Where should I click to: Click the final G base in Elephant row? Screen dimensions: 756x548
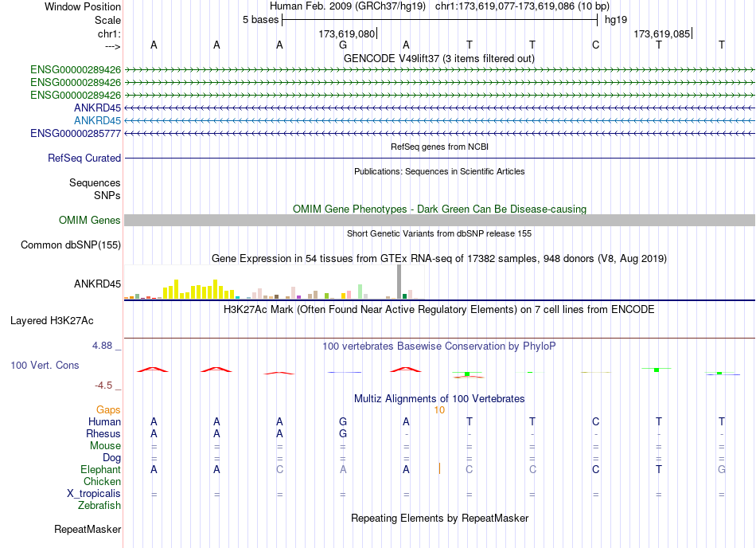(x=721, y=469)
